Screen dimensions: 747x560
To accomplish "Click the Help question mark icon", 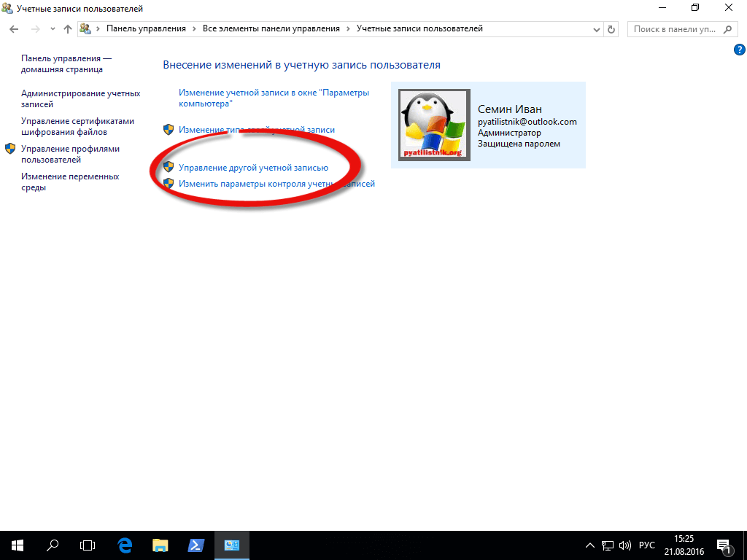I will tap(739, 50).
